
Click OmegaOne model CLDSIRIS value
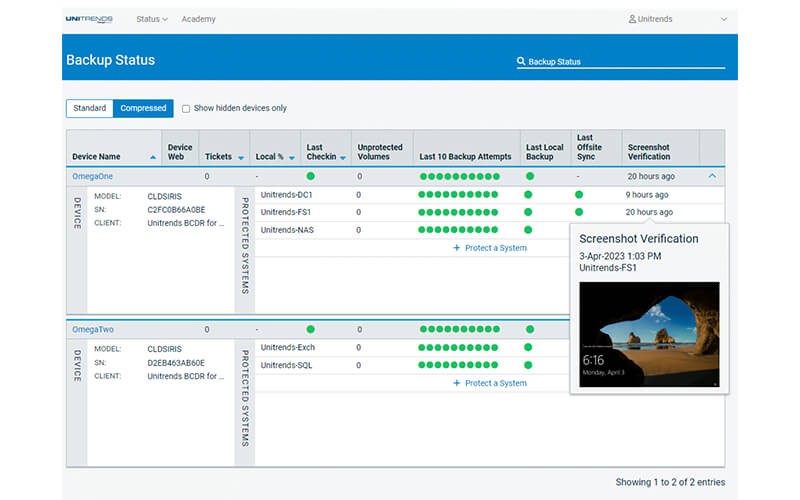coord(164,196)
